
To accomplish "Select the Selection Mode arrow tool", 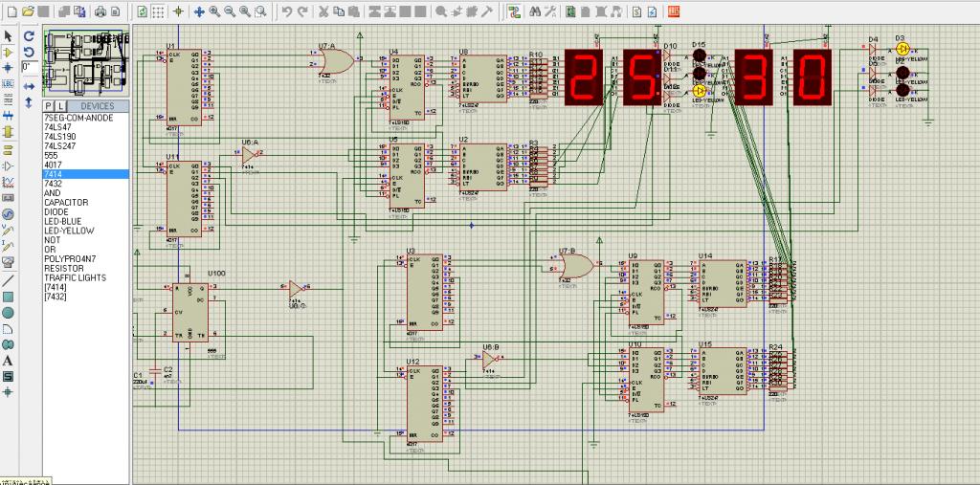I will tap(8, 35).
